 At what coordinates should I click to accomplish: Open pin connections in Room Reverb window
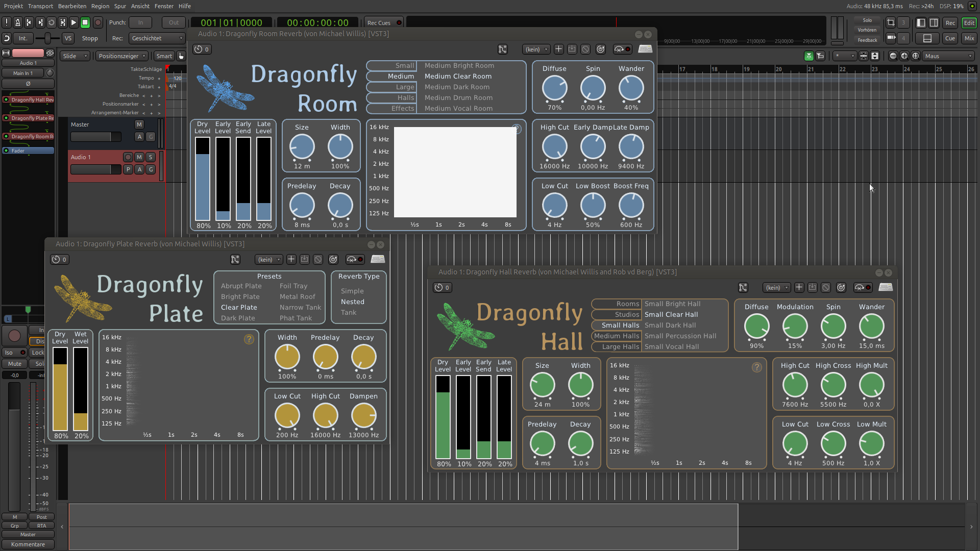[x=503, y=49]
